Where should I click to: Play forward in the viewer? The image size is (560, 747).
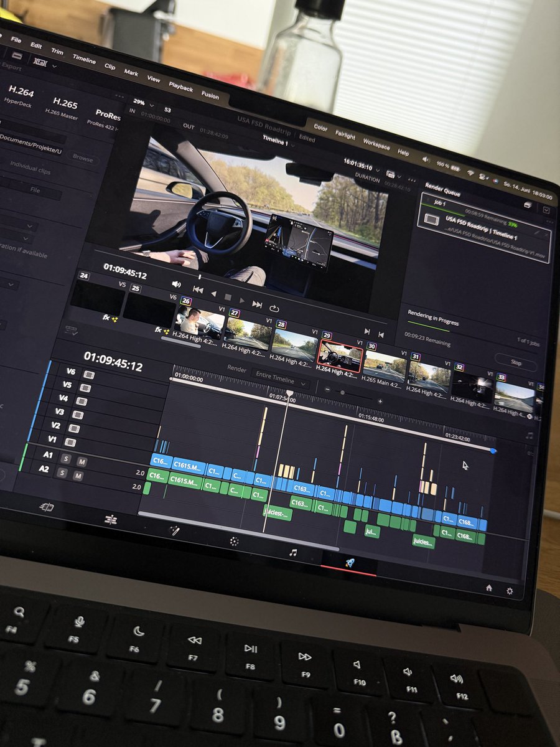click(x=242, y=300)
